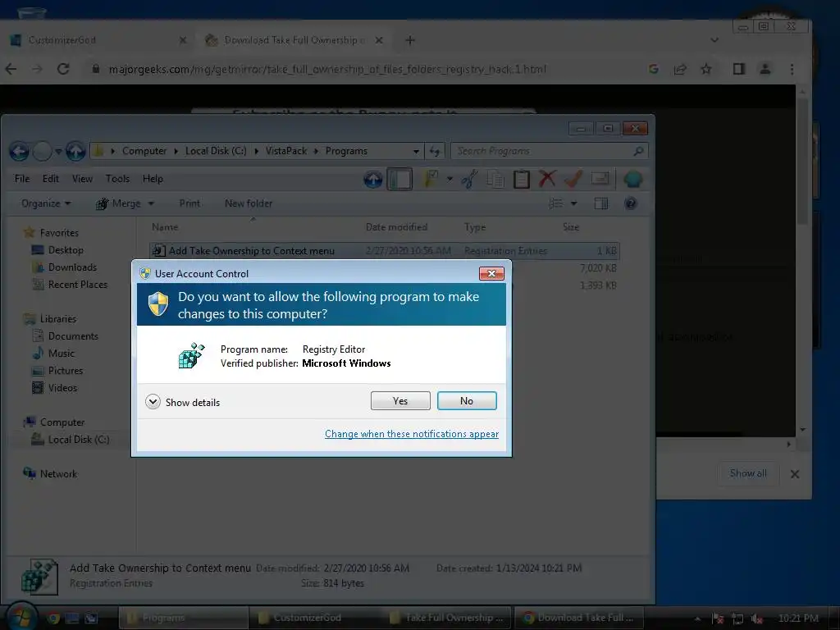This screenshot has height=630, width=840.
Task: Open Music library in sidebar
Action: point(61,354)
